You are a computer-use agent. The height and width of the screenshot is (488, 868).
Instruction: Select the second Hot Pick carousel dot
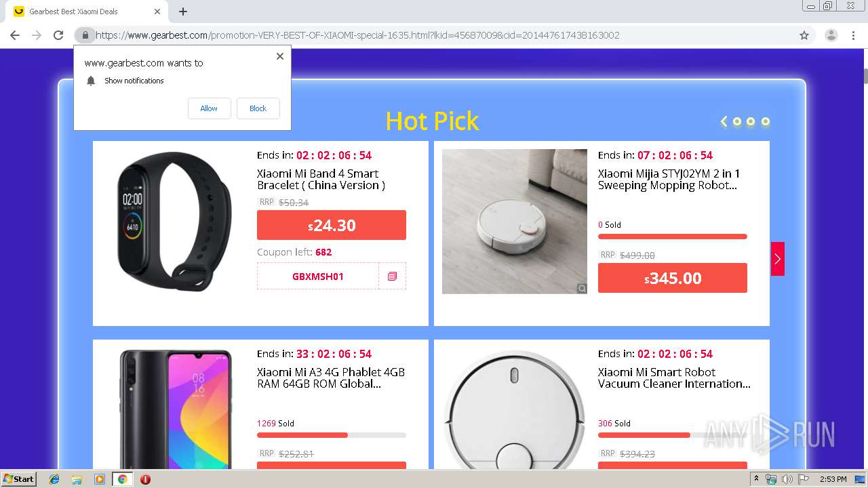point(751,122)
